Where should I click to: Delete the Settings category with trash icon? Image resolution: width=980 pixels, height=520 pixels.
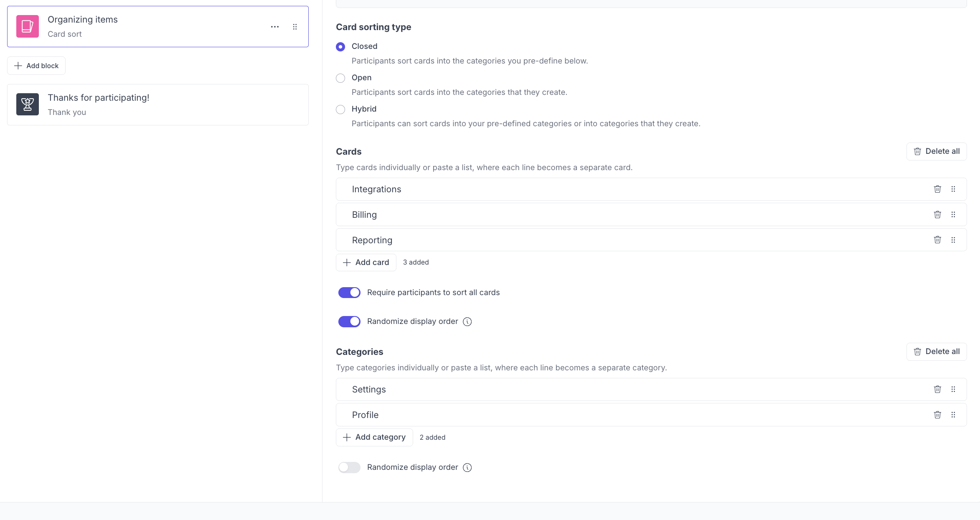(937, 389)
